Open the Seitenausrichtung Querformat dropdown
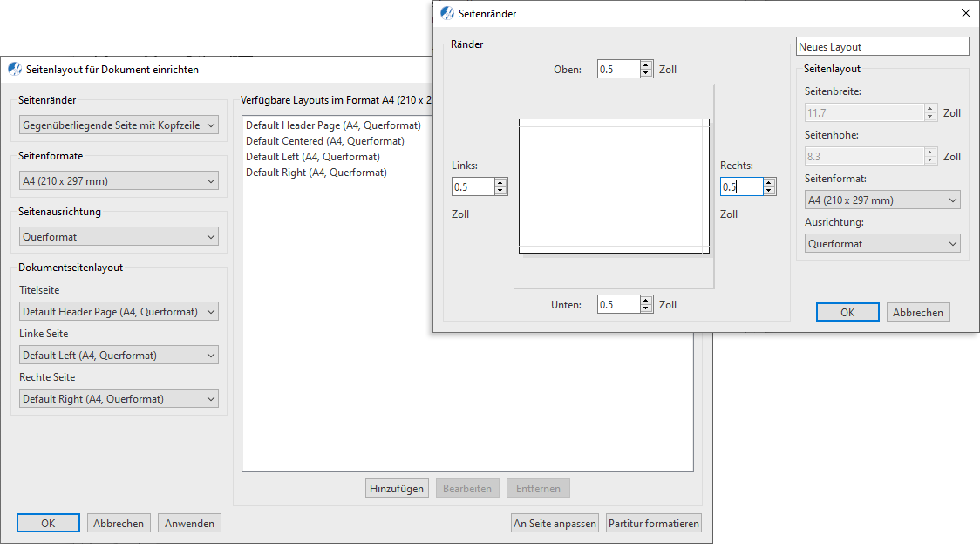 click(x=119, y=237)
